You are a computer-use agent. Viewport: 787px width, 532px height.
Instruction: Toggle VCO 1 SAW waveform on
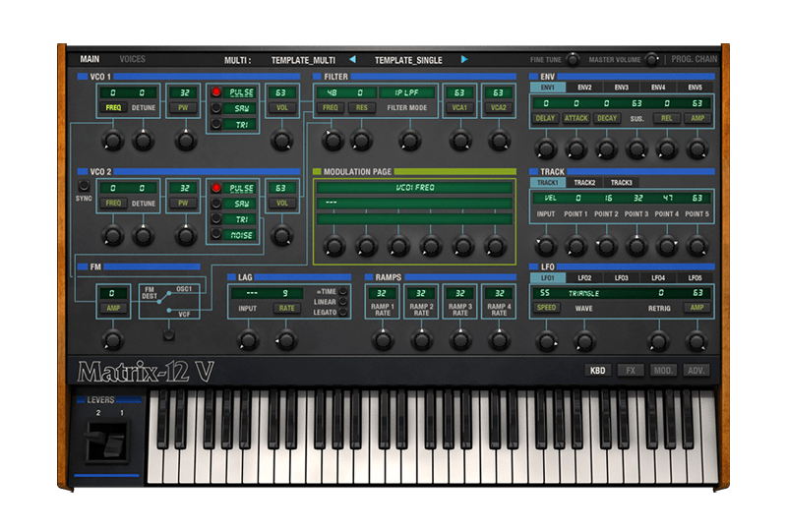[x=215, y=108]
